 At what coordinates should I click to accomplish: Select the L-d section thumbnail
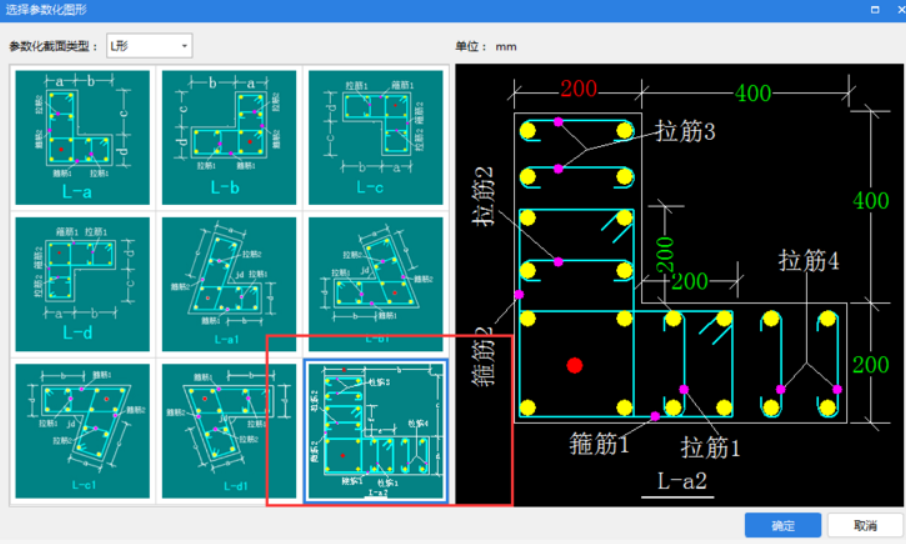point(82,284)
